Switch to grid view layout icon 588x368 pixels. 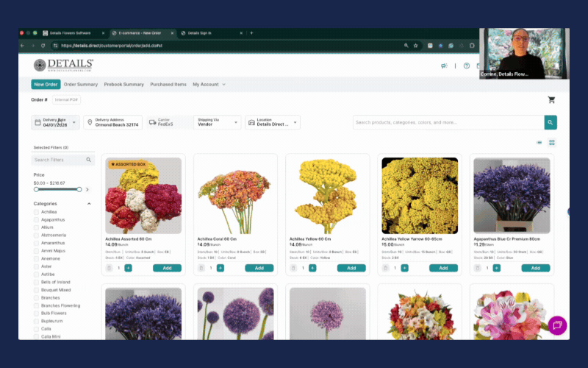pyautogui.click(x=552, y=142)
